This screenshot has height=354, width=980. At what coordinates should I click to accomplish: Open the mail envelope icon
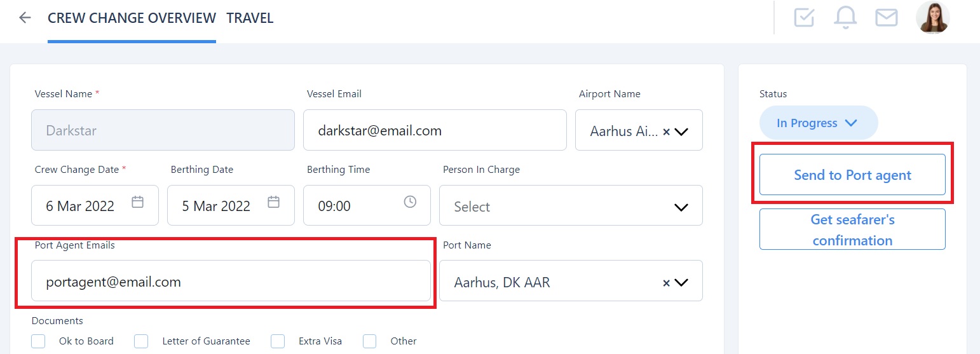coord(886,18)
